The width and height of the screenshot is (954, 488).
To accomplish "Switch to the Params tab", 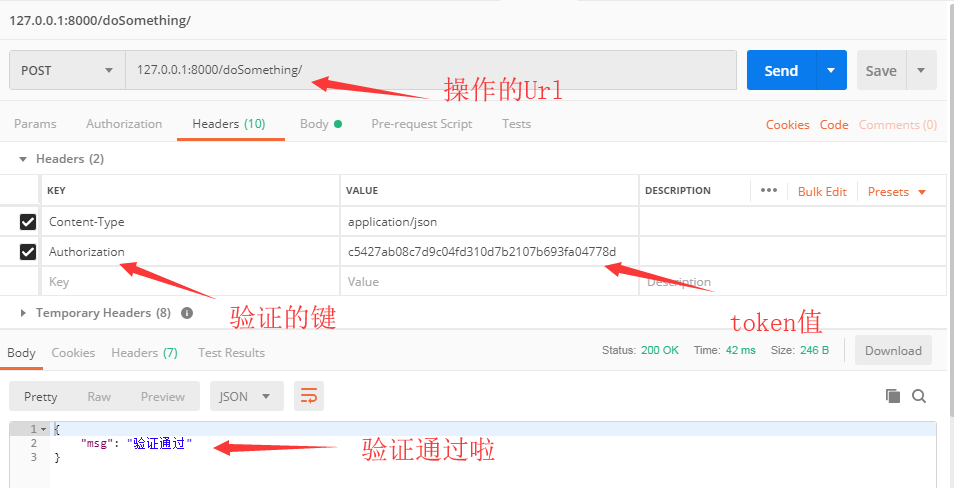I will coord(35,124).
